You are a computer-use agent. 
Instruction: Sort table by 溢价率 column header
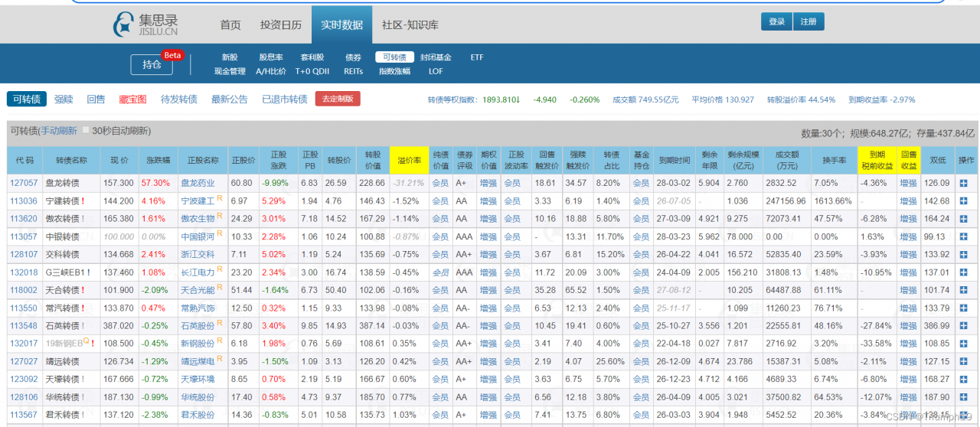pyautogui.click(x=409, y=161)
